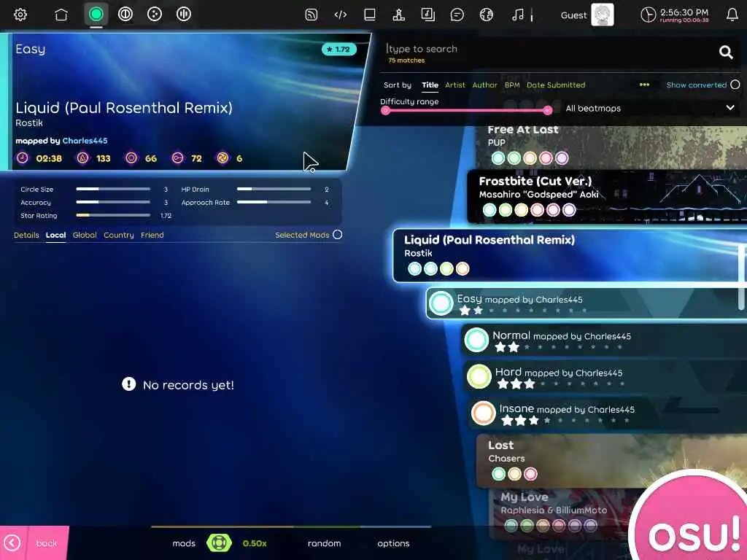Switch to Global leaderboard tab
747x560 pixels.
[85, 236]
